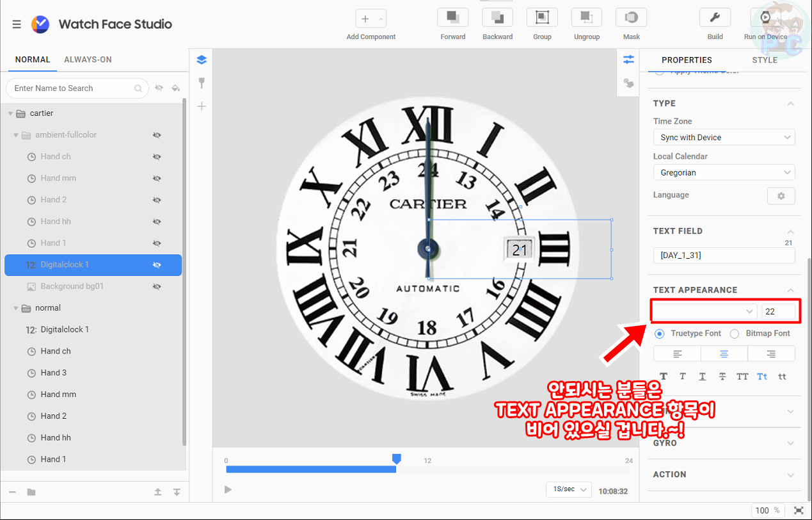
Task: Toggle visibility of ambient Hand 2
Action: click(157, 200)
